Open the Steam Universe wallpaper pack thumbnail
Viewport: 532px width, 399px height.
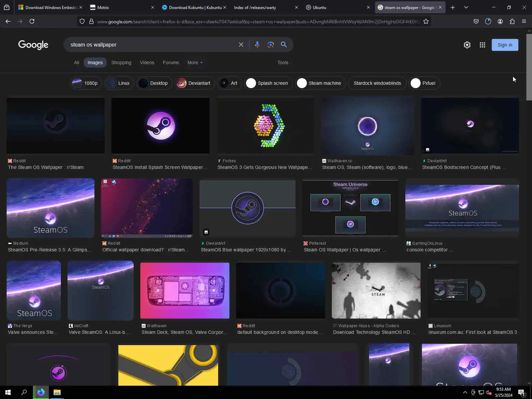[350, 208]
